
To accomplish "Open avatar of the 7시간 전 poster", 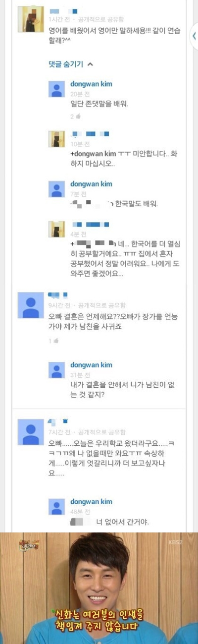I will point(30,432).
